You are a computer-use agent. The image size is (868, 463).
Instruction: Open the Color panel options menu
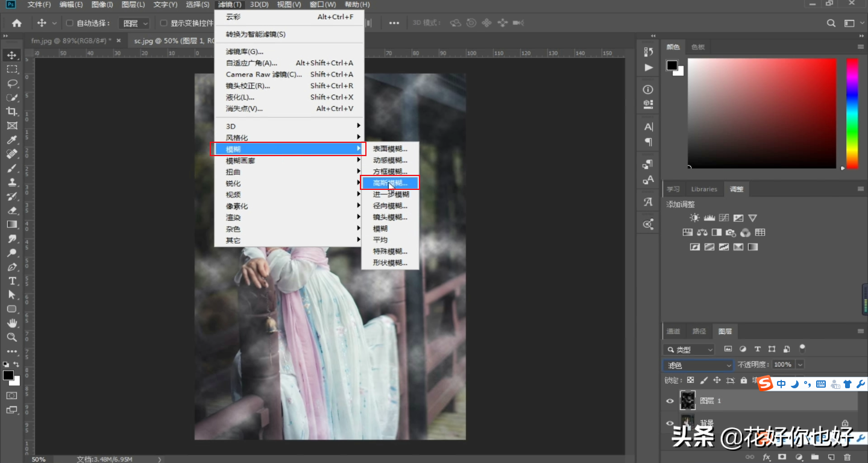pyautogui.click(x=860, y=47)
